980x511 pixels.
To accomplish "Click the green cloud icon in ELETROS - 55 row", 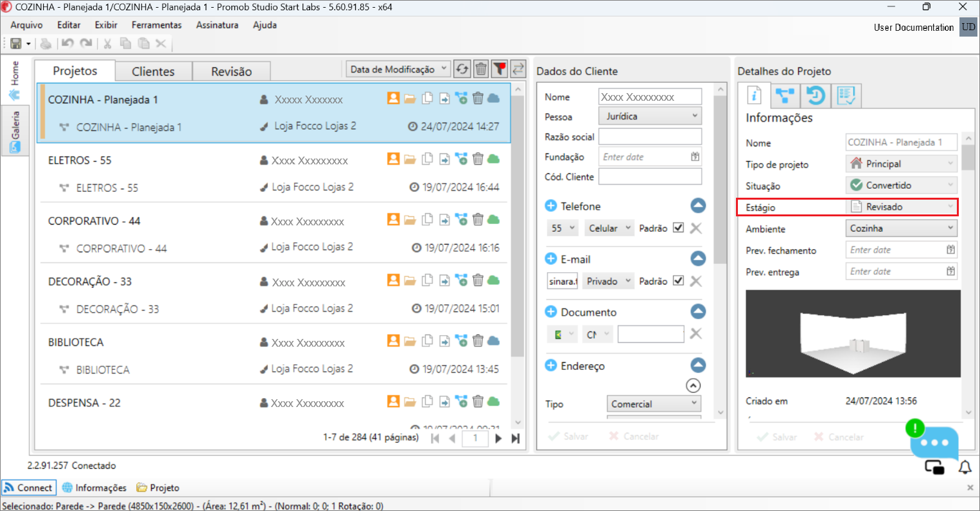I will click(x=493, y=159).
